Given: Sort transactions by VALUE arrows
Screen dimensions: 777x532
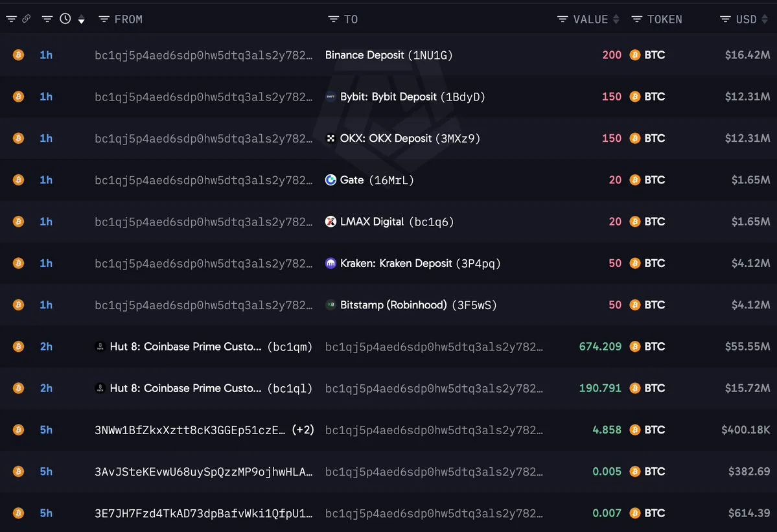Looking at the screenshot, I should coord(616,19).
